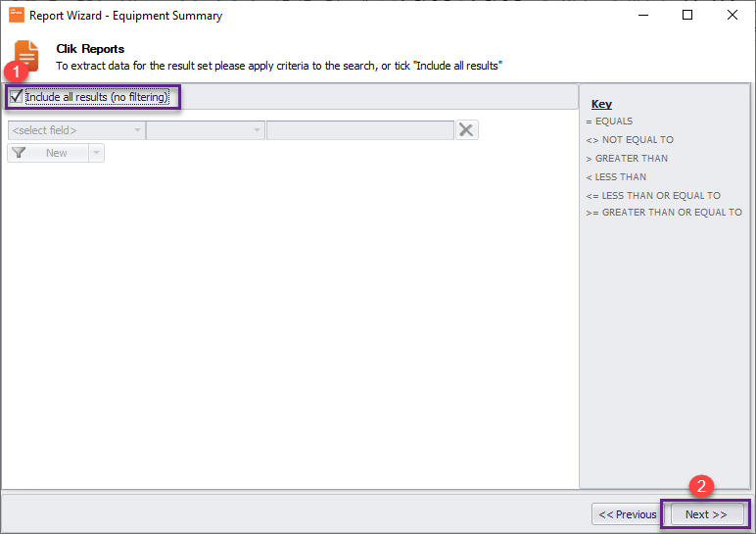This screenshot has height=534, width=756.
Task: Click the Key heading in the side panel
Action: pos(601,104)
